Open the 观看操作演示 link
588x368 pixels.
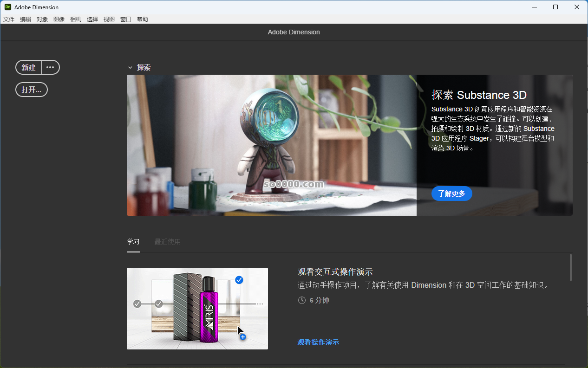[318, 342]
